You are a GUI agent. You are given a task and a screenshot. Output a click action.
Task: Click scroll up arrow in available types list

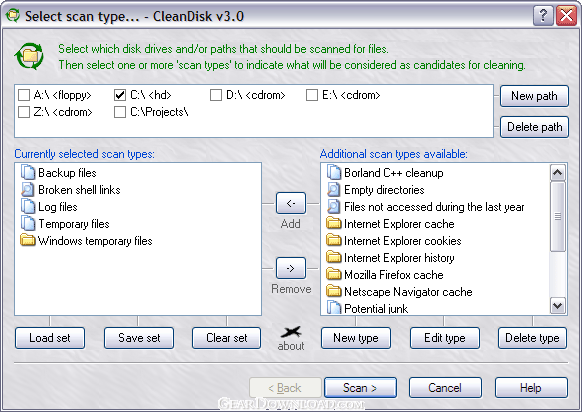click(x=558, y=173)
